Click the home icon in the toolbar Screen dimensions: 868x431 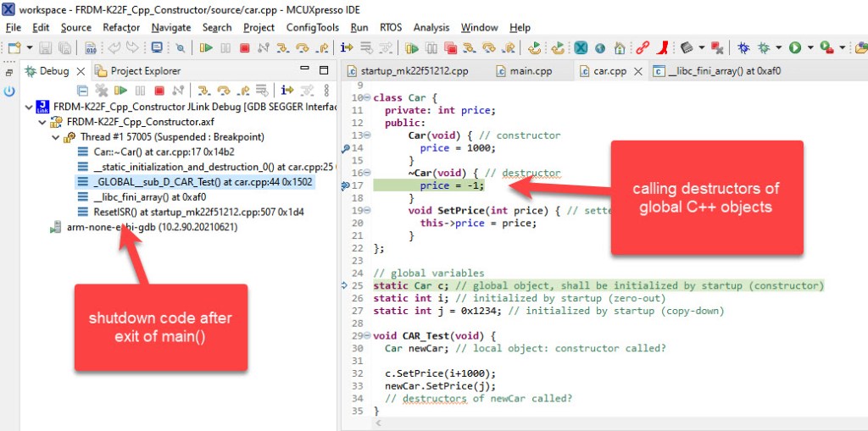pos(620,48)
